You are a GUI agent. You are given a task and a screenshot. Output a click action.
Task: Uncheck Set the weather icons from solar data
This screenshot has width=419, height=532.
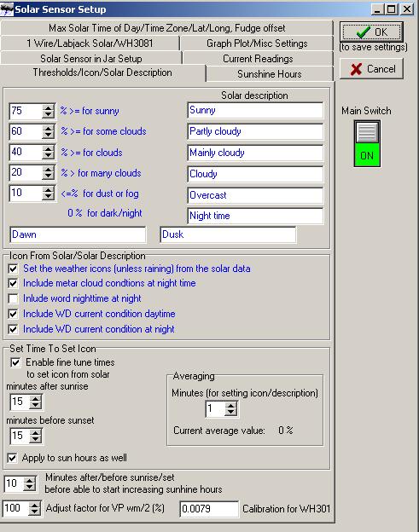pos(14,269)
